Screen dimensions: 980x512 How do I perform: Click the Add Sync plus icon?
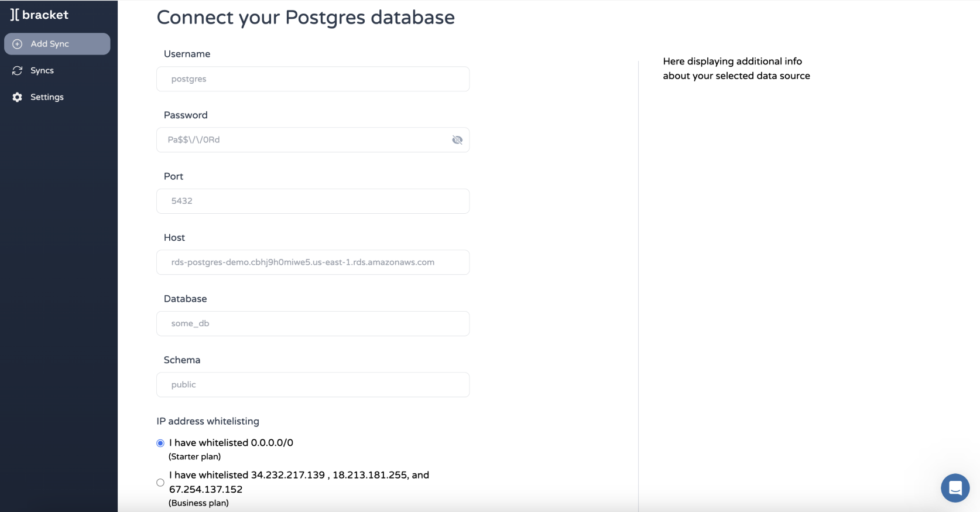point(18,44)
